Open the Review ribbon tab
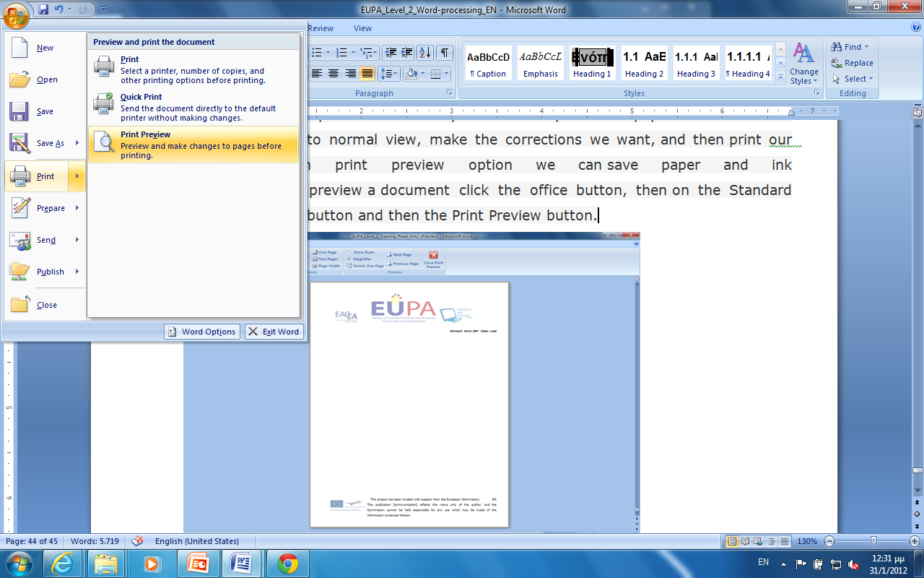The width and height of the screenshot is (924, 578). (321, 28)
